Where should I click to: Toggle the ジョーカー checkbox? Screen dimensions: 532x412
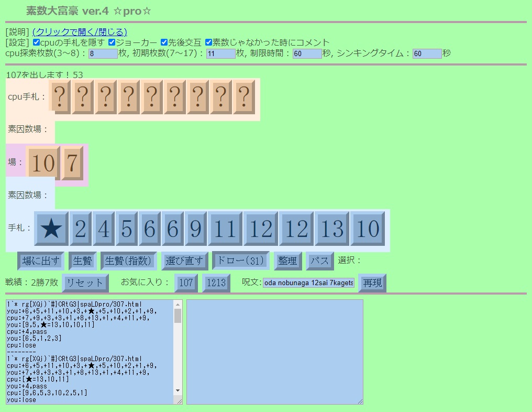pyautogui.click(x=112, y=42)
